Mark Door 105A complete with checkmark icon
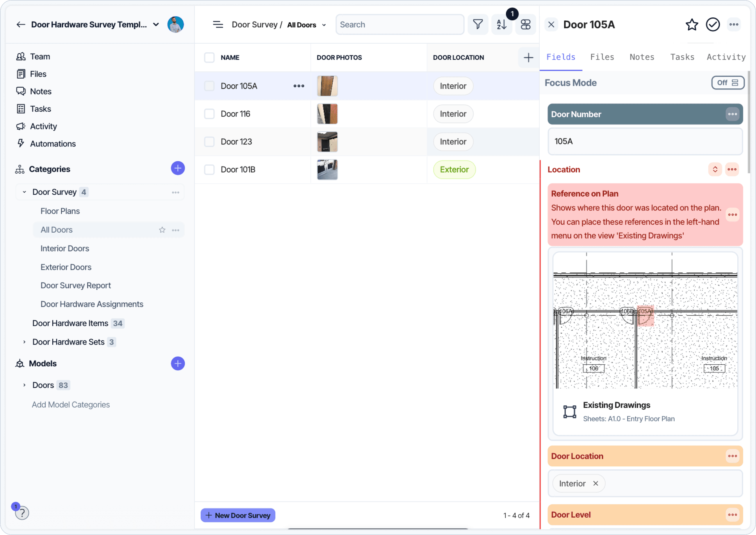Viewport: 756px width, 535px height. (x=712, y=24)
